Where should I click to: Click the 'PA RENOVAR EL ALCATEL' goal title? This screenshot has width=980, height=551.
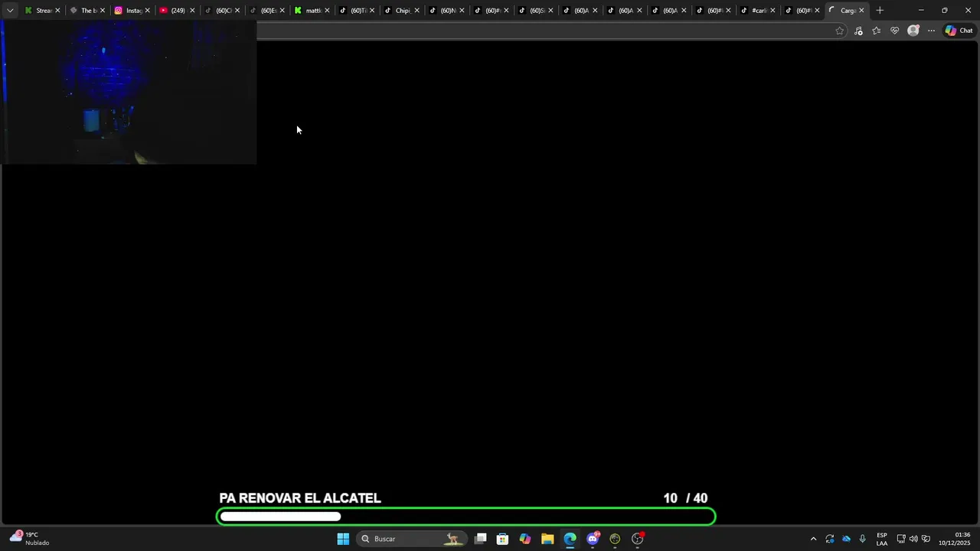300,498
